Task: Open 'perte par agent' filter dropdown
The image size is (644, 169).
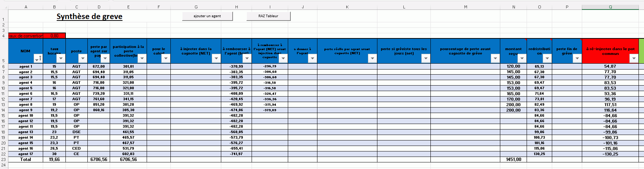Action: (x=105, y=59)
